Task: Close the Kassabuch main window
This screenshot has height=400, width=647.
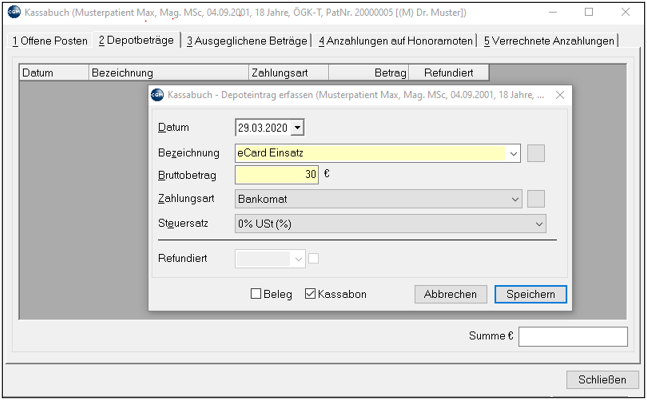Action: (x=626, y=12)
